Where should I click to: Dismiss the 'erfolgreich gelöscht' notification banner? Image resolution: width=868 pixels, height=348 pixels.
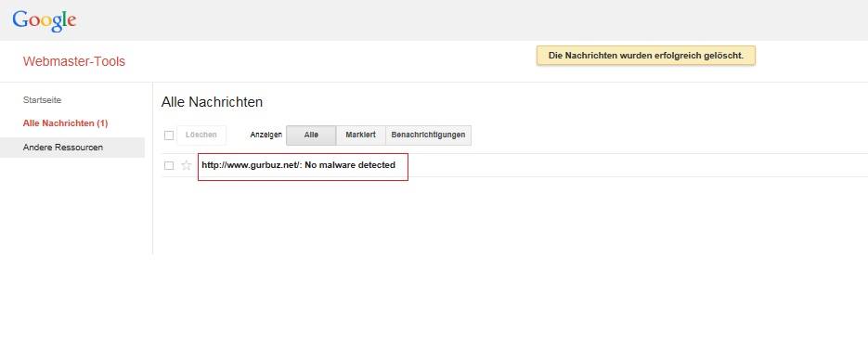tap(645, 56)
